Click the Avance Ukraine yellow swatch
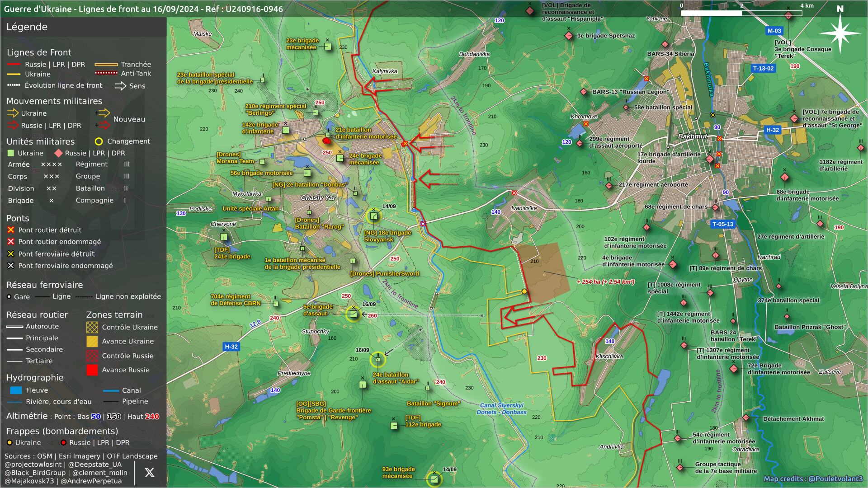The height and width of the screenshot is (488, 868). click(92, 342)
